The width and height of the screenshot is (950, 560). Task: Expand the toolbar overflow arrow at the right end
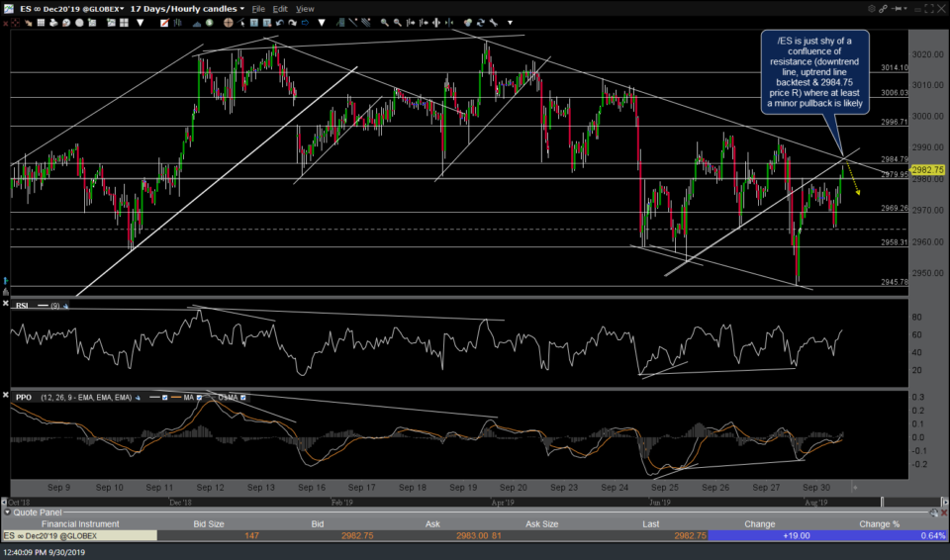coord(511,23)
